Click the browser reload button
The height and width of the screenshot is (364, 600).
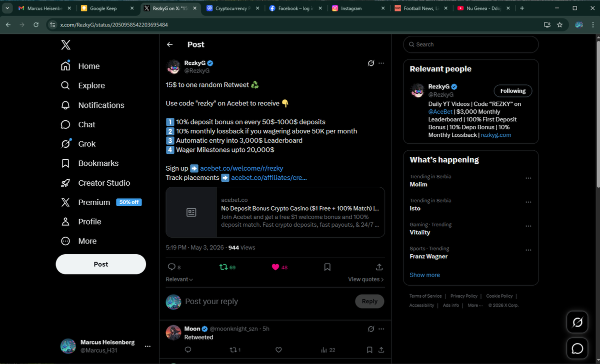click(35, 24)
